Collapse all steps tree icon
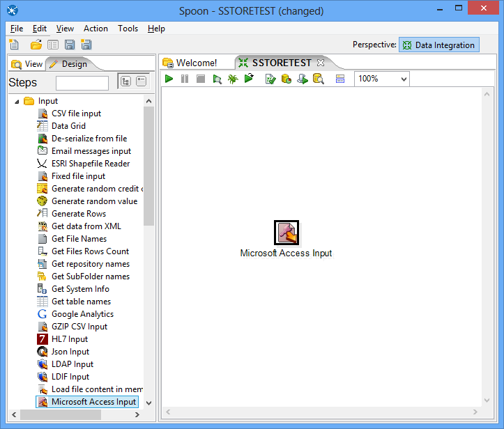Viewport: 504px width, 429px height. click(x=141, y=81)
